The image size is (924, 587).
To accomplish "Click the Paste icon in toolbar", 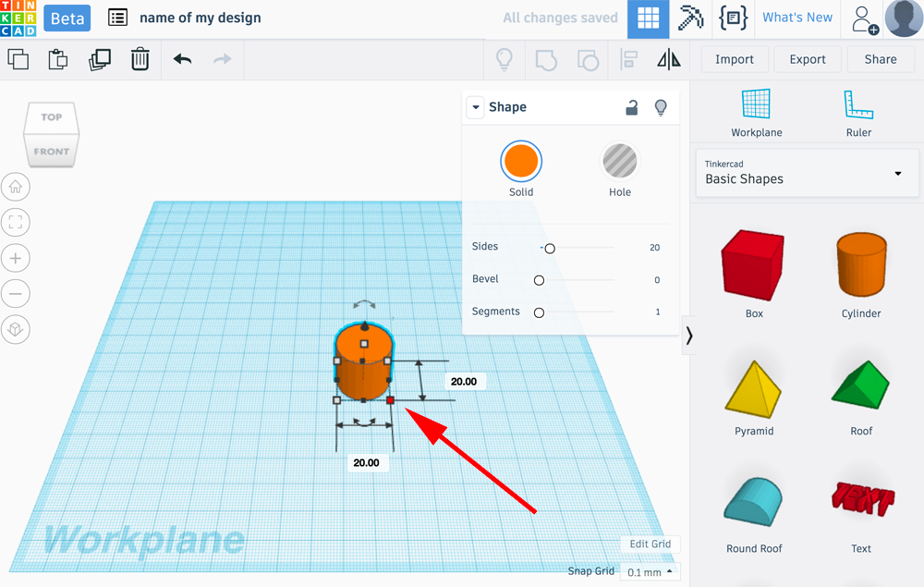I will [x=57, y=59].
